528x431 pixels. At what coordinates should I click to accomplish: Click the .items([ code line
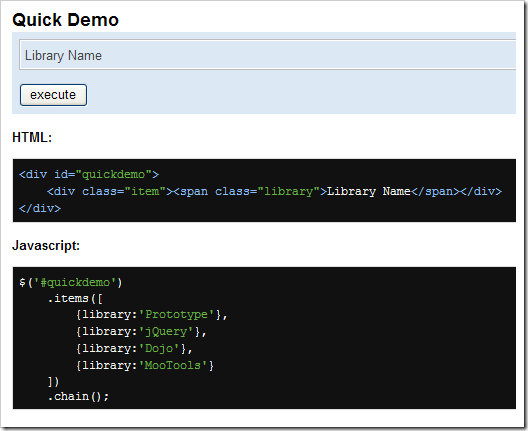[x=75, y=298]
